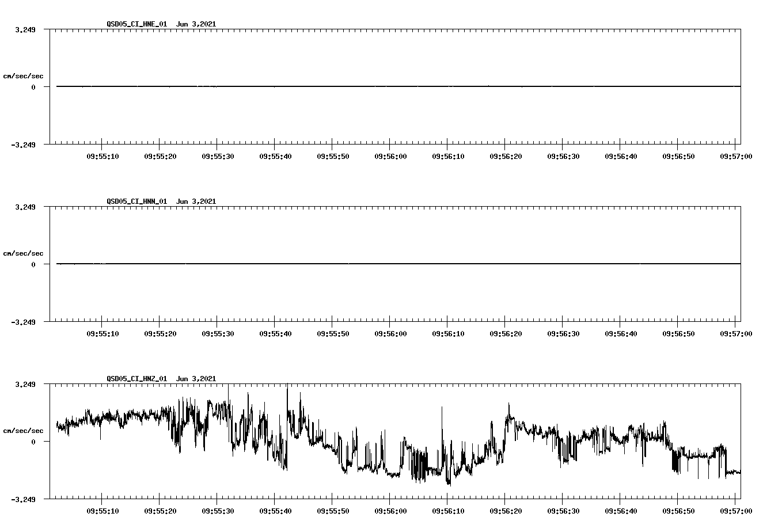Click the flat HNE waveform trace line
The image size is (782, 532).
coord(398,86)
